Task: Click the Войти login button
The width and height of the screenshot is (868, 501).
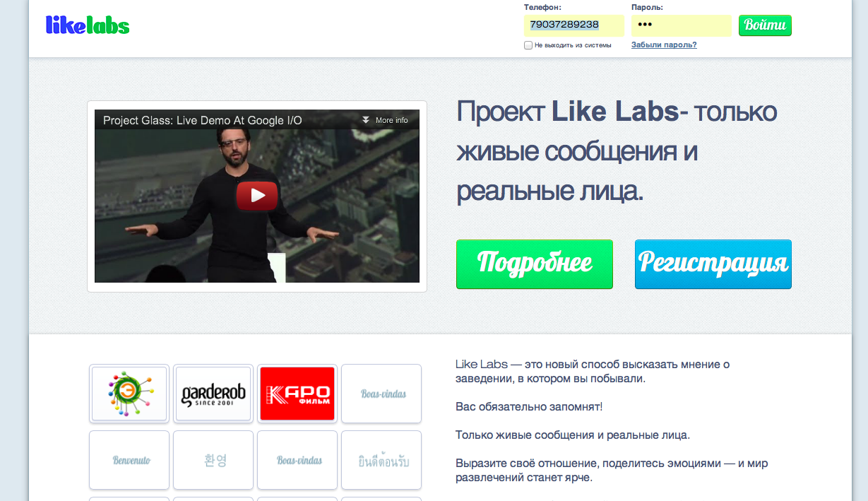Action: pos(765,25)
